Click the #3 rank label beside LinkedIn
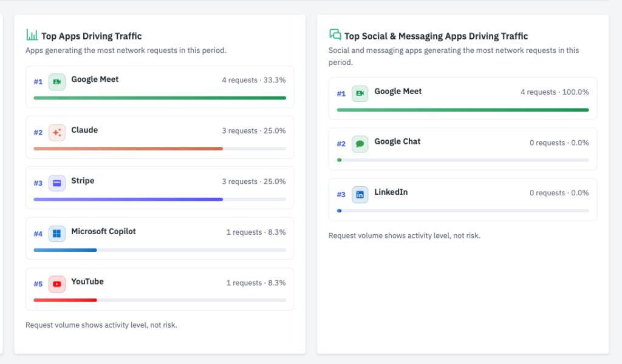Image resolution: width=622 pixels, height=364 pixels. coord(341,195)
